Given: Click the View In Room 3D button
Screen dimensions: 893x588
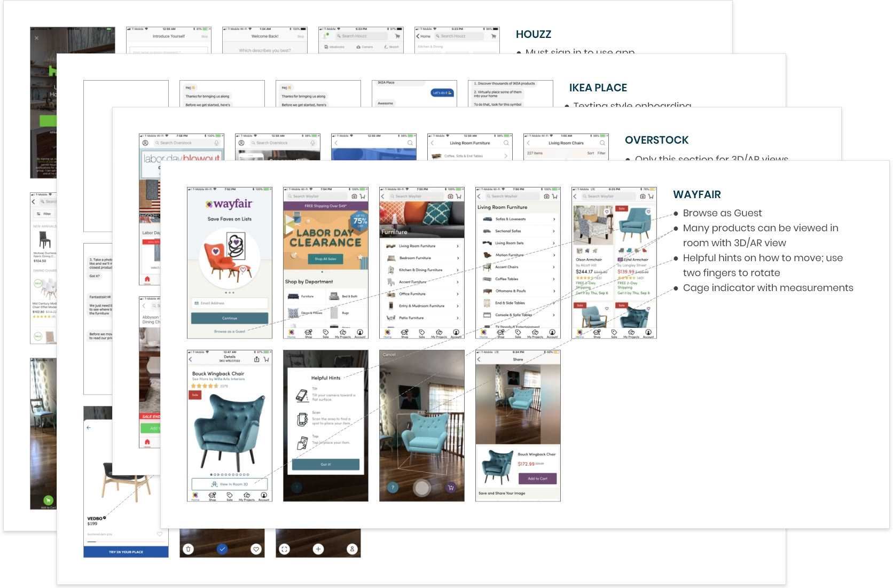Looking at the screenshot, I should (230, 484).
